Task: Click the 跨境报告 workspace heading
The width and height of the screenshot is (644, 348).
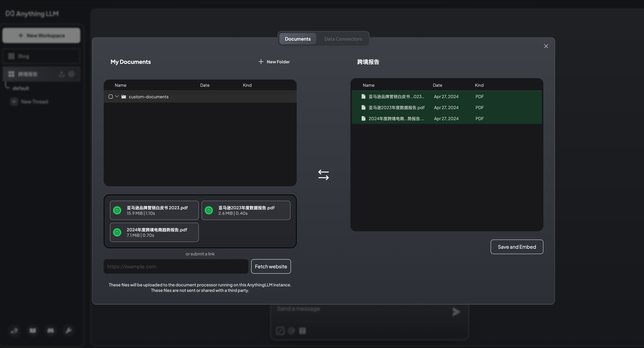Action: (368, 62)
